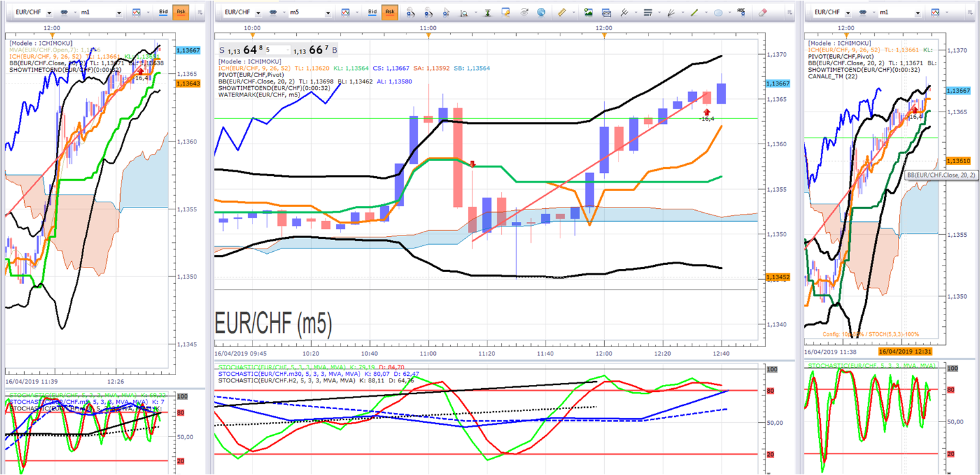
Task: Expand the arrow next to the ruler tool
Action: [x=574, y=12]
